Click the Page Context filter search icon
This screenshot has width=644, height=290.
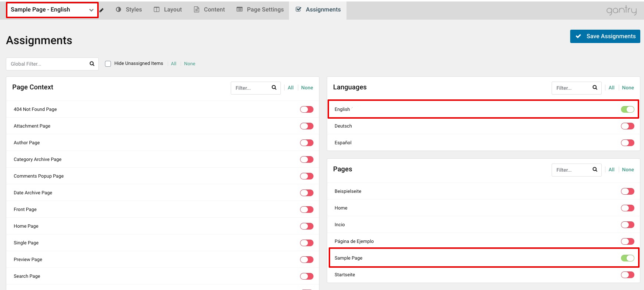pos(274,88)
